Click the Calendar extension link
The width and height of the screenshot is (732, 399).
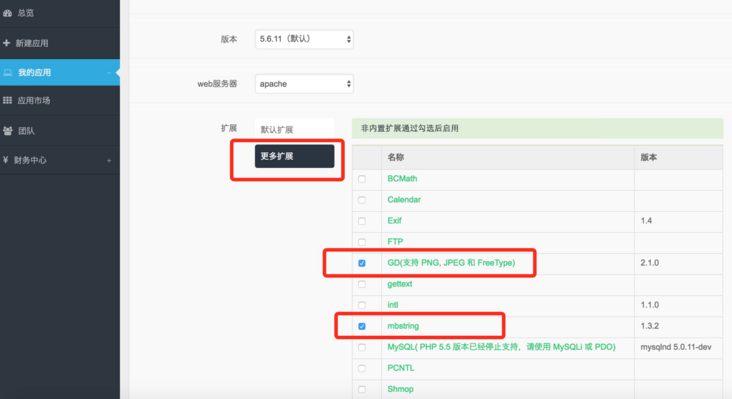[x=404, y=200]
